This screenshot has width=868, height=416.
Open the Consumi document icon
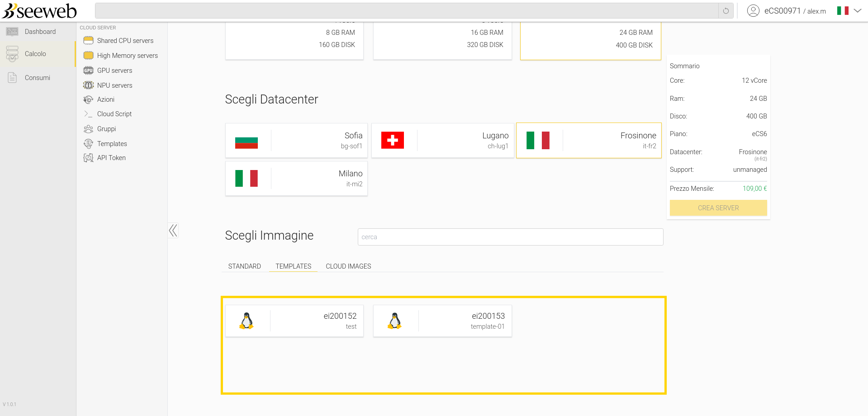point(12,78)
